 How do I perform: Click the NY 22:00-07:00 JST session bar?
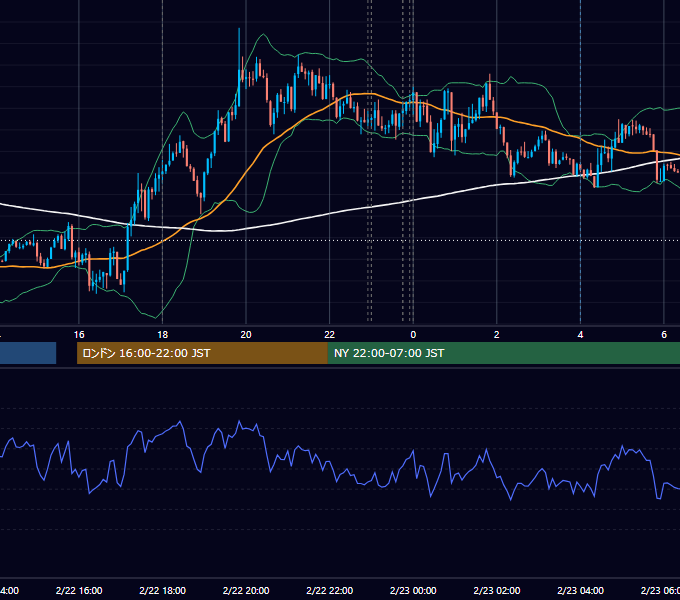pos(503,353)
